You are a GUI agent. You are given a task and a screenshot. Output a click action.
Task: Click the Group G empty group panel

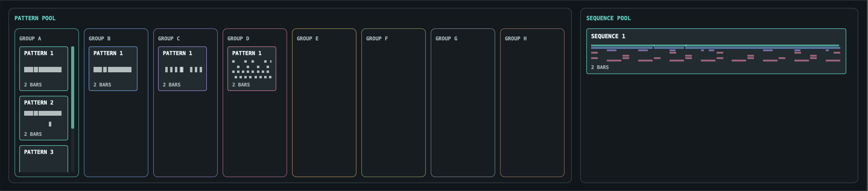click(463, 103)
